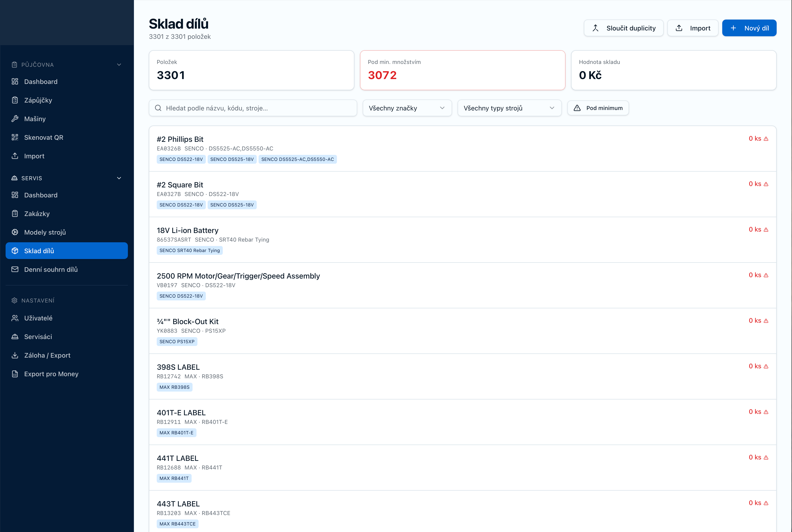The width and height of the screenshot is (792, 532).
Task: Click the Servis Dashboard grid icon
Action: 15,195
